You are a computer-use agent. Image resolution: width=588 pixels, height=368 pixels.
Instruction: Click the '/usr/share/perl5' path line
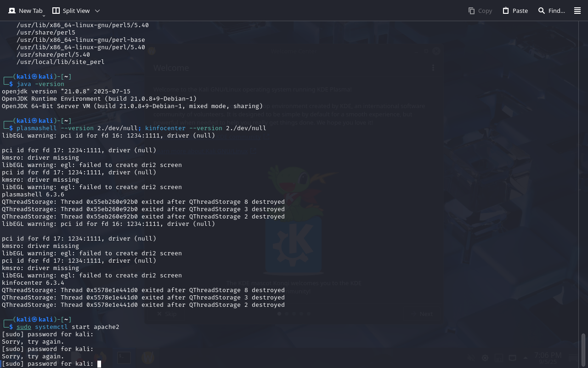[46, 33]
